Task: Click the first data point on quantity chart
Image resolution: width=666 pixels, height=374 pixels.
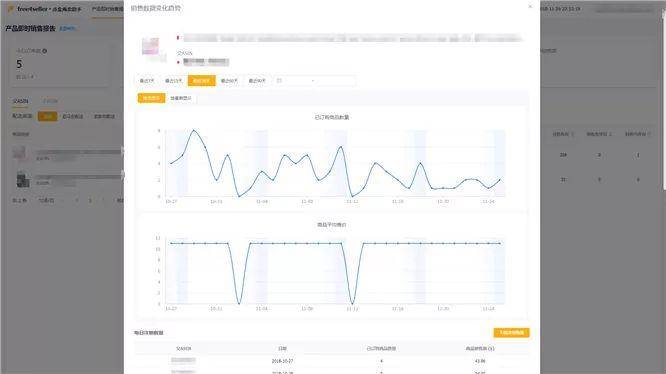Action: [171, 163]
